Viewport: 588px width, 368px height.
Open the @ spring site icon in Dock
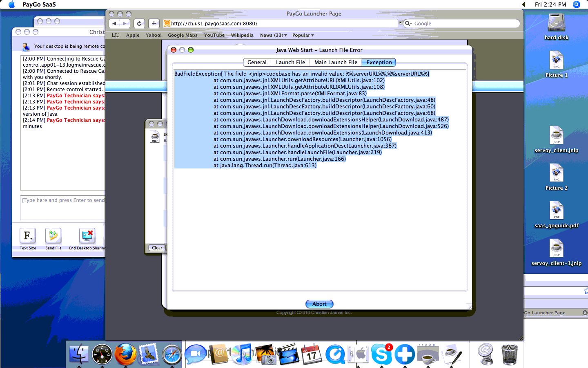[486, 354]
